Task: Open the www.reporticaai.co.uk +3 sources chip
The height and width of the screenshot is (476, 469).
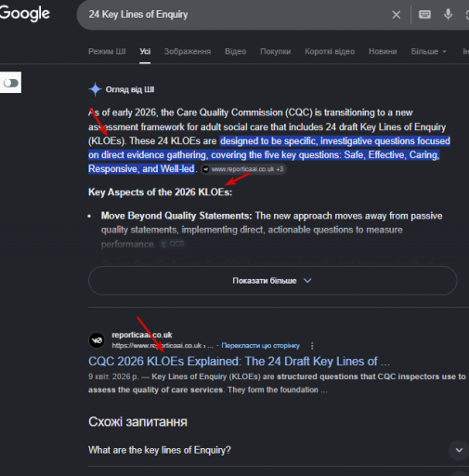Action: coord(243,169)
